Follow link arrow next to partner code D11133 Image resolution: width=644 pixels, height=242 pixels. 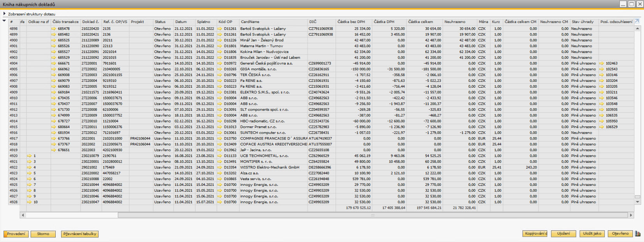click(220, 156)
